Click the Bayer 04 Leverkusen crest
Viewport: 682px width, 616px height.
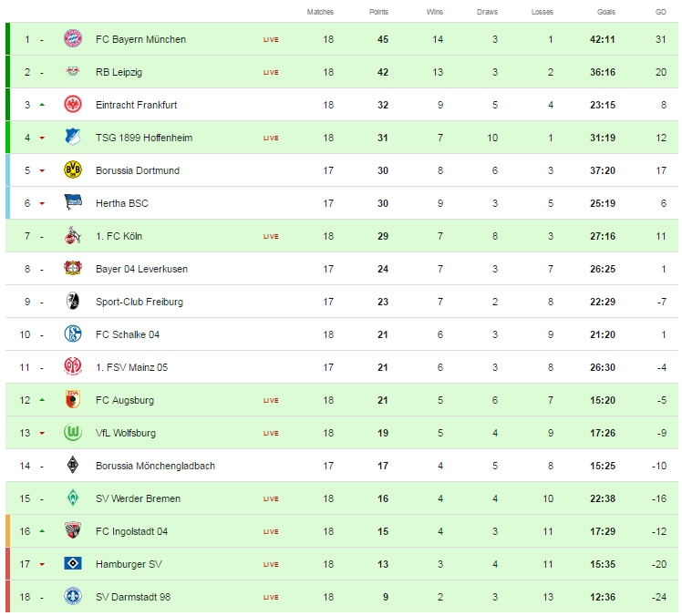(73, 269)
